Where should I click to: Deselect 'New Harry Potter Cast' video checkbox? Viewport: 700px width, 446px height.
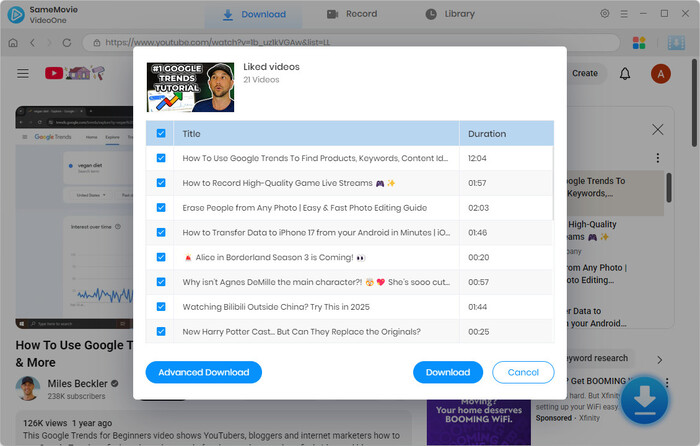pos(161,331)
